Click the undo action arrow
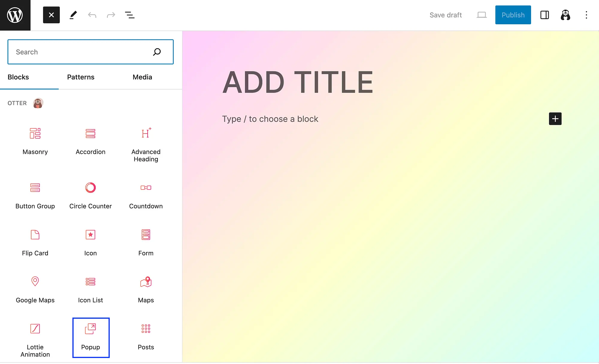Screen dimensions: 599x364 92,15
